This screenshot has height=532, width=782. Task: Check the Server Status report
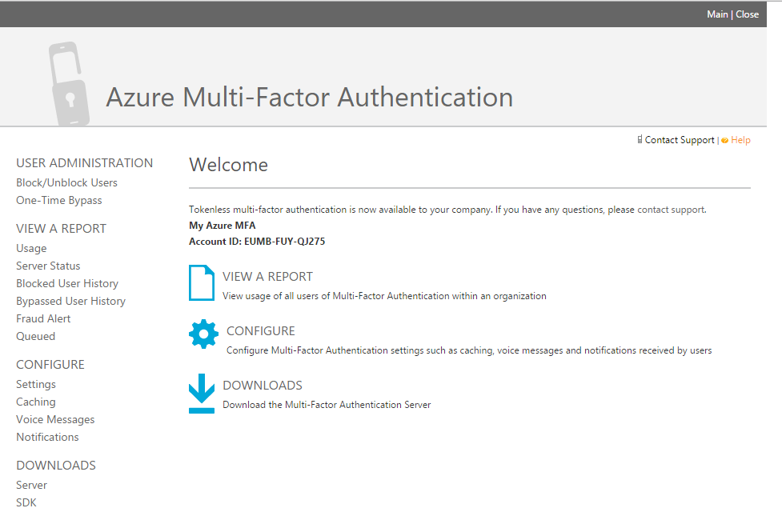[48, 265]
